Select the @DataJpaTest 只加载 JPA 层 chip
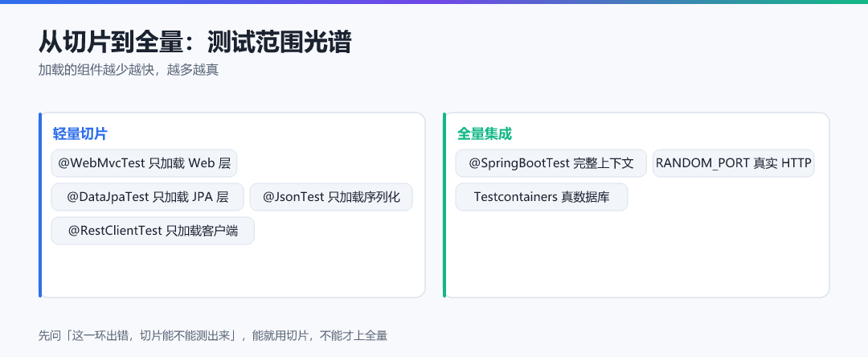 pyautogui.click(x=147, y=197)
